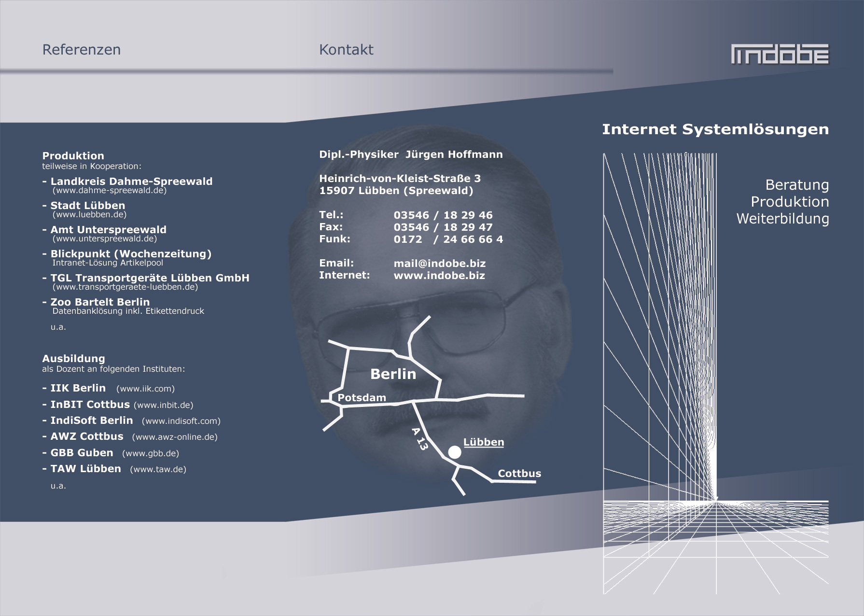The image size is (864, 616).
Task: Click the www.indisoft.com link
Action: point(181,421)
